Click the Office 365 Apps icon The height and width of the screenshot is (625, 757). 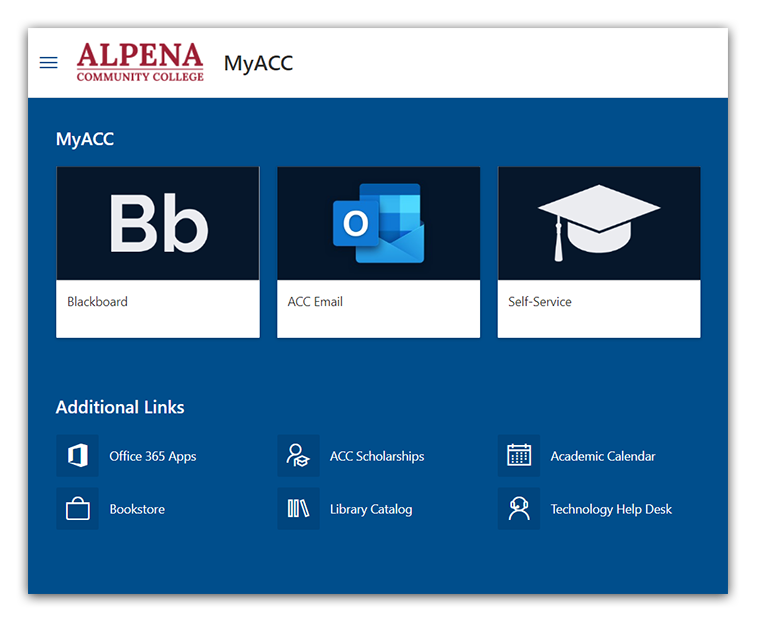(77, 456)
